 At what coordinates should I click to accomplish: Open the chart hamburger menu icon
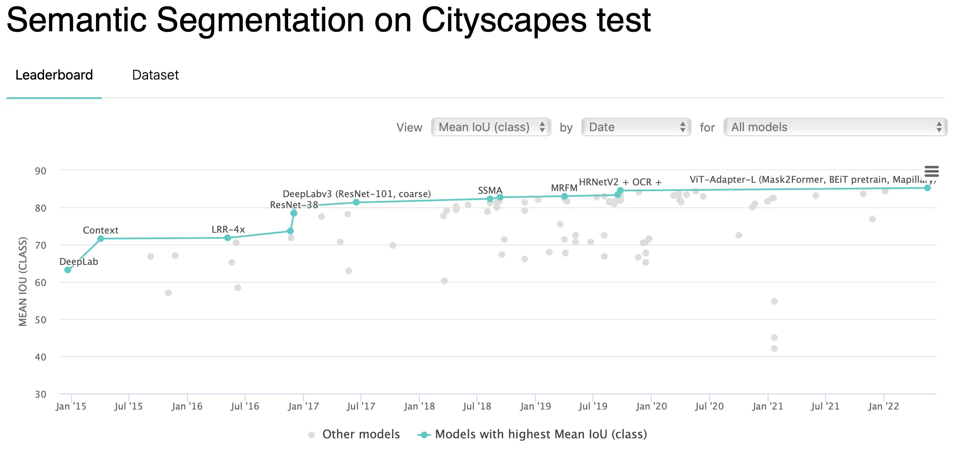pyautogui.click(x=931, y=171)
